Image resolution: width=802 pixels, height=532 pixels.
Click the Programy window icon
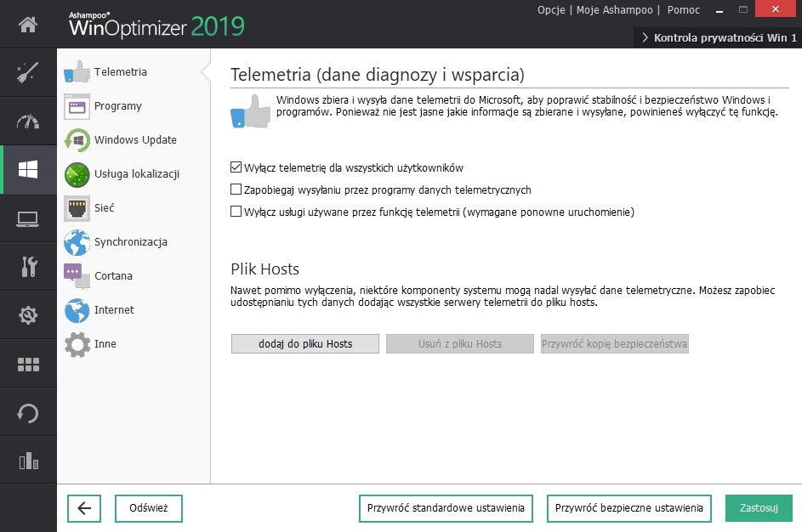77,106
